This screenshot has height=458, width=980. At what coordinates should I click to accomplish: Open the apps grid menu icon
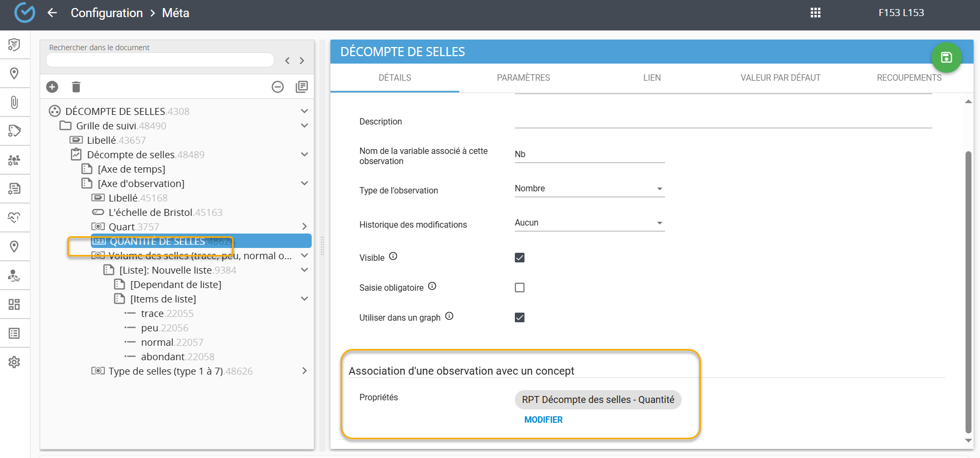point(815,13)
